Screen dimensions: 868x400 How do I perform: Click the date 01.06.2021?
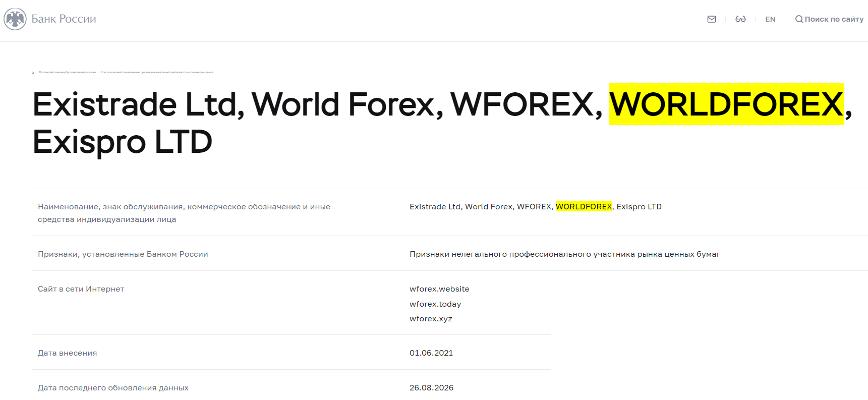tap(431, 353)
